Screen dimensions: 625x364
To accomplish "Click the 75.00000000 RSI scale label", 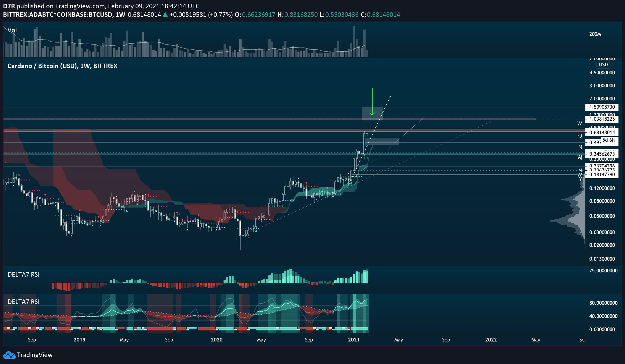I will pos(603,271).
